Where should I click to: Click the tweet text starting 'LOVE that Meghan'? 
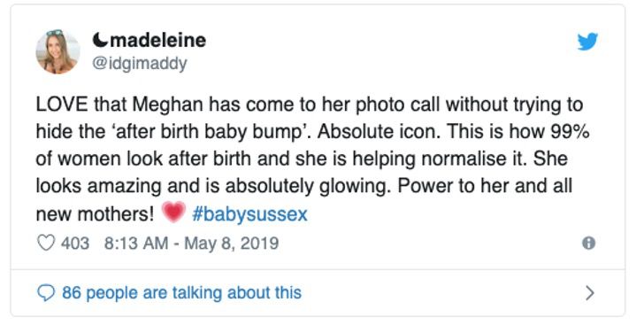coord(312,159)
